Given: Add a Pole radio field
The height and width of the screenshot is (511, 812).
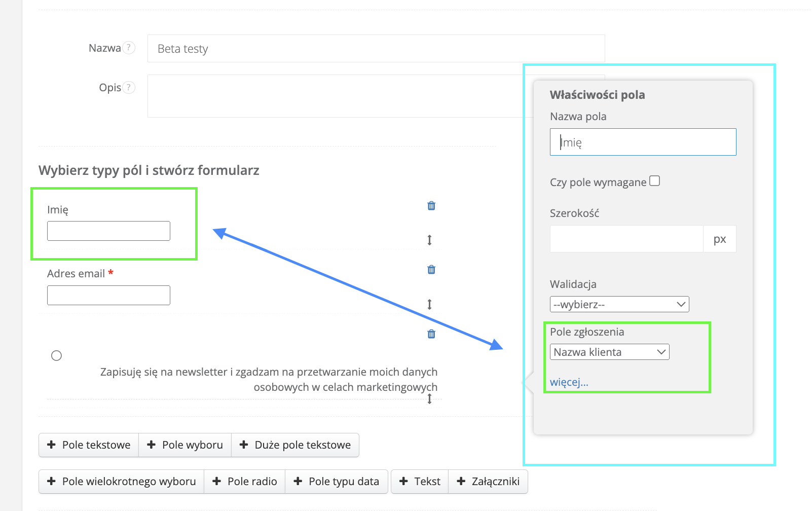Looking at the screenshot, I should (245, 481).
